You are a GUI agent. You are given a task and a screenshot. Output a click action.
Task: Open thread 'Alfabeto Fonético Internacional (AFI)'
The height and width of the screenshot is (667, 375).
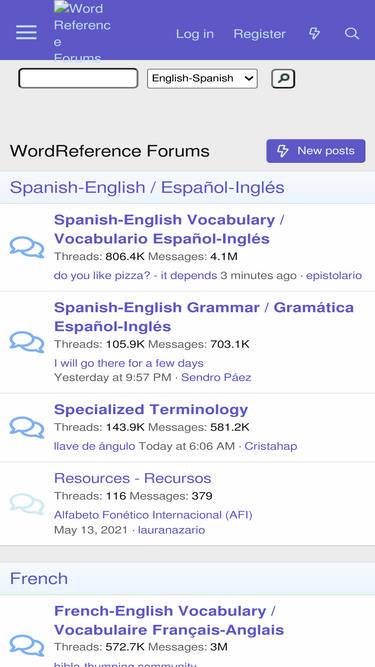point(153,515)
